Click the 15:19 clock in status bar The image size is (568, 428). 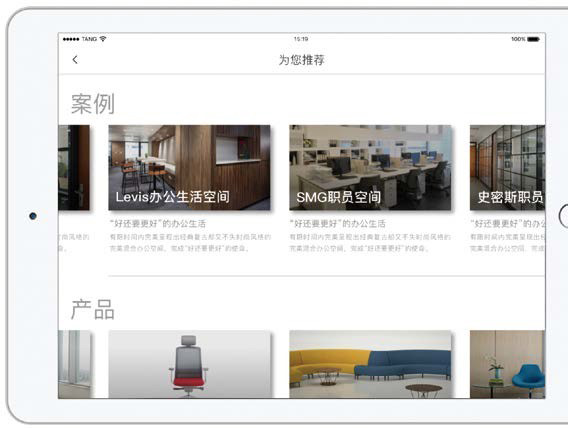tap(301, 39)
